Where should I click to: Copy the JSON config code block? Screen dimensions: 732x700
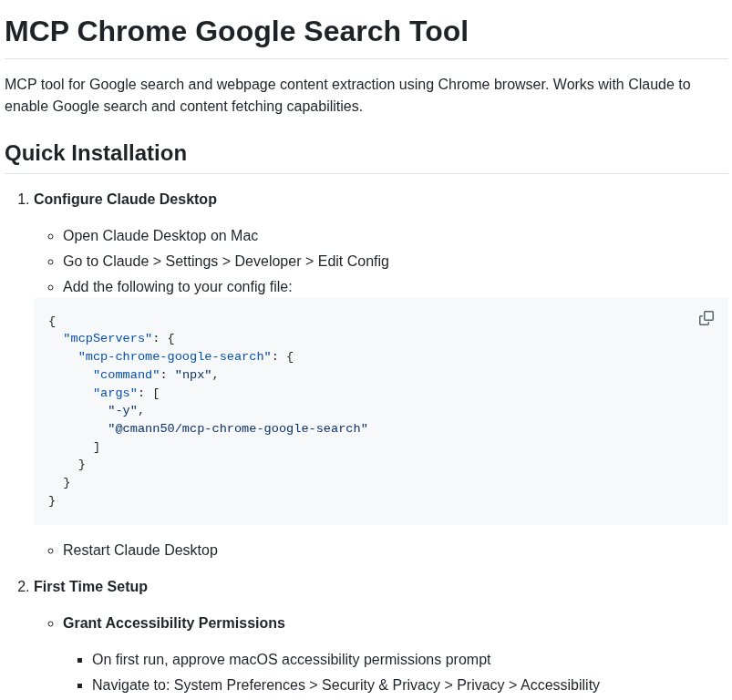tap(706, 318)
